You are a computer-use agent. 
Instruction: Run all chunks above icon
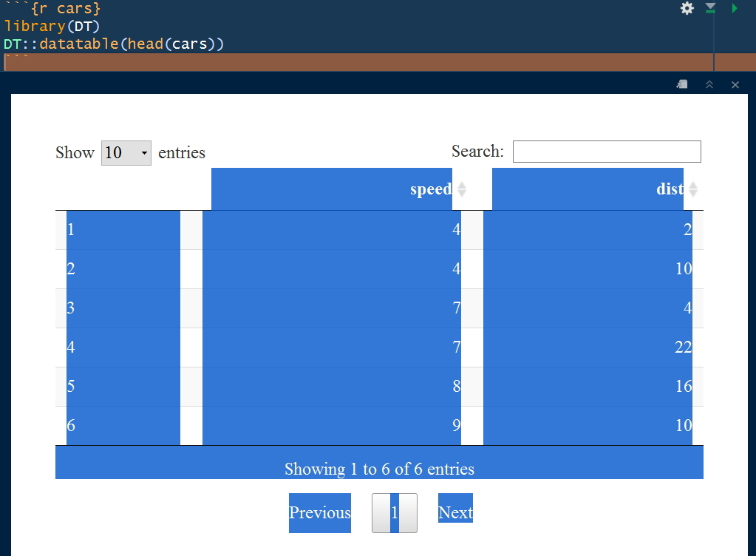pos(711,8)
